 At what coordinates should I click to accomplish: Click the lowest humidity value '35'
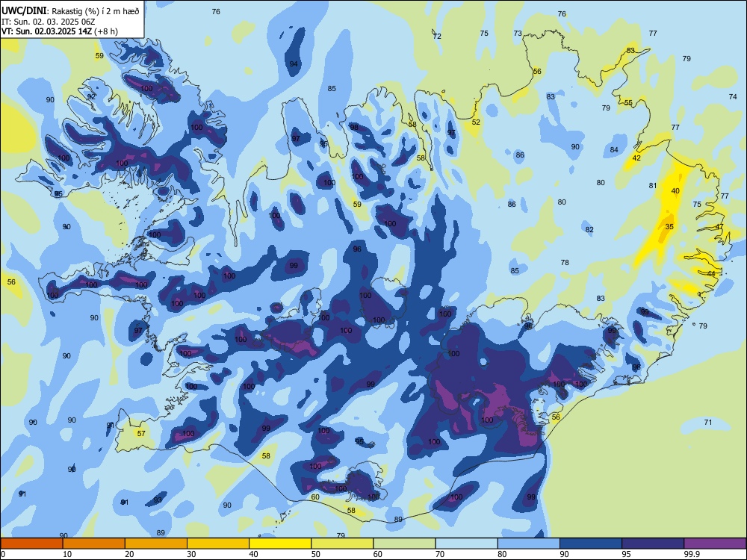coord(669,227)
